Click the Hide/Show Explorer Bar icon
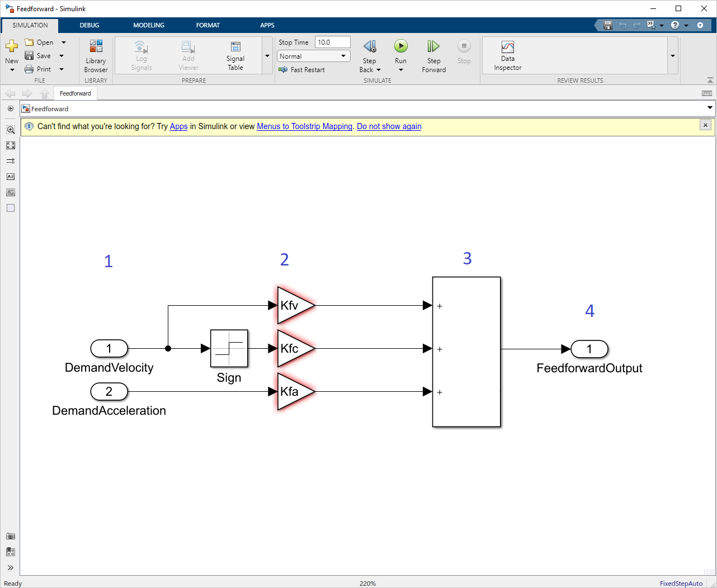The image size is (717, 588). click(11, 108)
